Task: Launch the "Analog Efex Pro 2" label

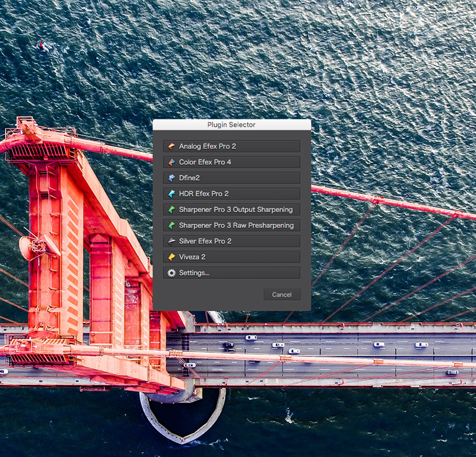Action: [207, 146]
